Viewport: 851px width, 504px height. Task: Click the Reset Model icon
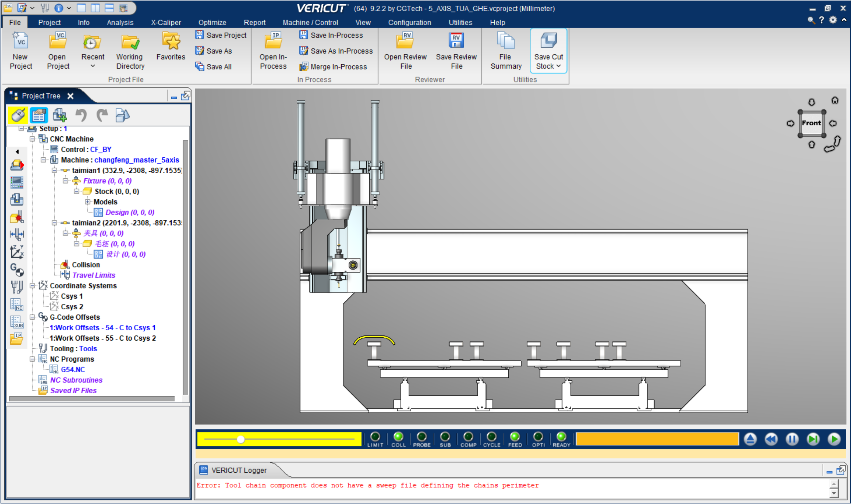[750, 439]
